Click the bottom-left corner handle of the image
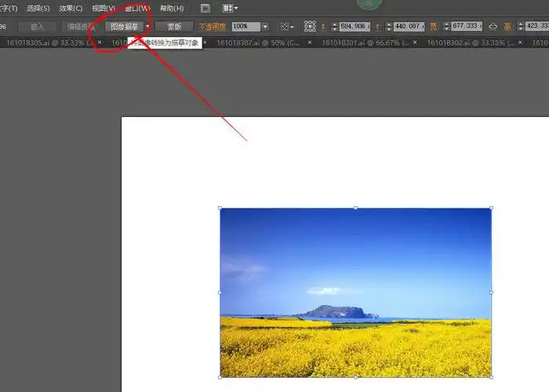The width and height of the screenshot is (549, 392). tap(220, 377)
